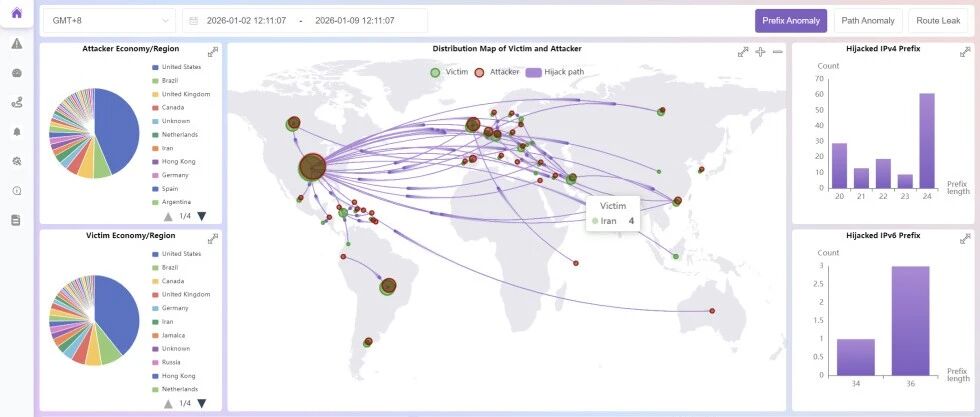This screenshot has width=980, height=417.
Task: Click the start date 2026-01-02 field
Action: [246, 21]
